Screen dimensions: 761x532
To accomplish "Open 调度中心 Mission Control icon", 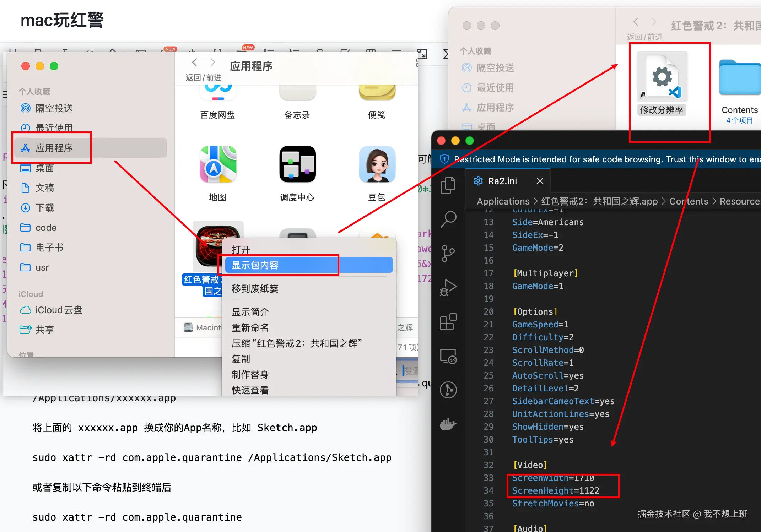I will coord(297,164).
